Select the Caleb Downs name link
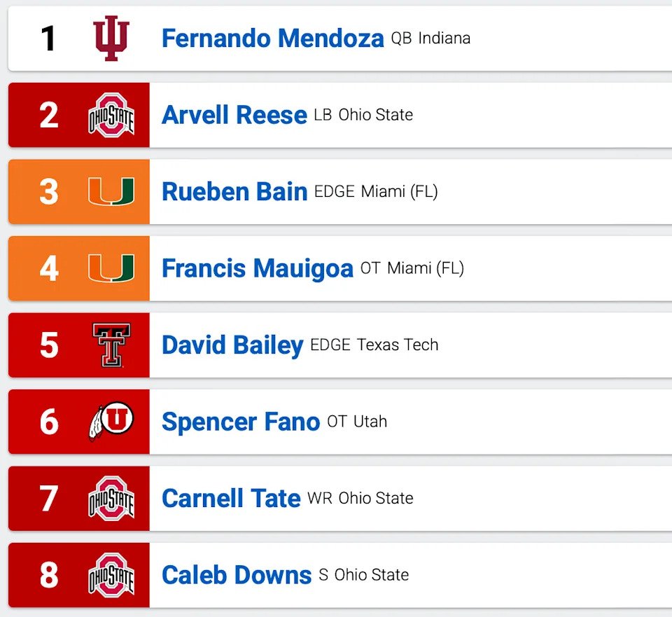Viewport: 672px width, 617px height. pyautogui.click(x=236, y=575)
